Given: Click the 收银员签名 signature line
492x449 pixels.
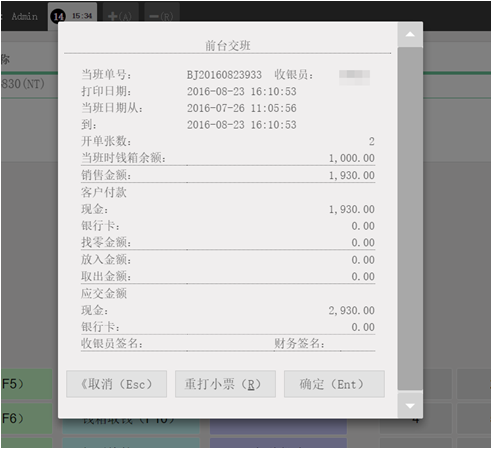Looking at the screenshot, I should (x=133, y=343).
